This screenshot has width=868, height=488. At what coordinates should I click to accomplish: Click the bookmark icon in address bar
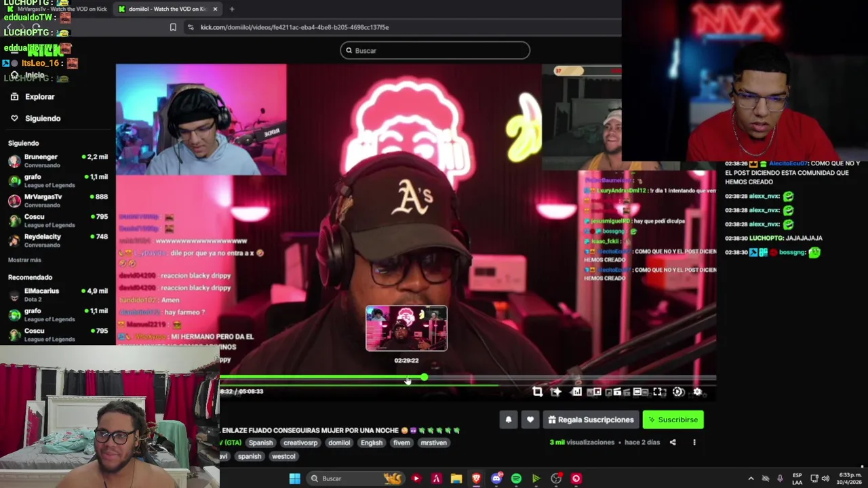click(173, 27)
